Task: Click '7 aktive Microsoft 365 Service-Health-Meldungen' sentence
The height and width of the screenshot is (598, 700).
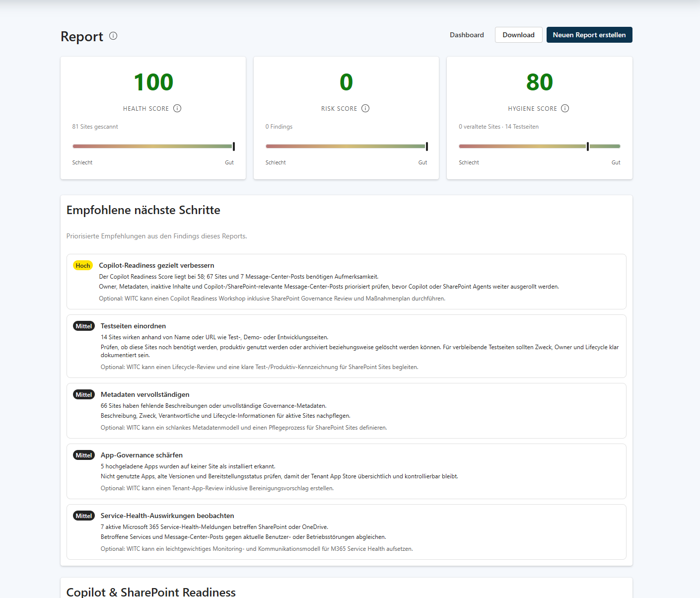Action: point(214,527)
